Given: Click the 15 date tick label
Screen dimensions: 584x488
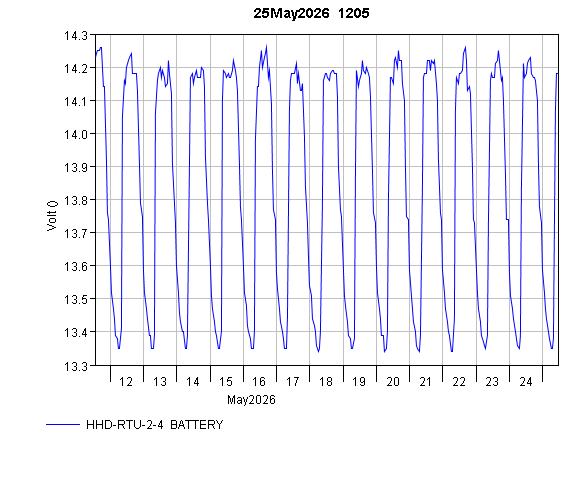Looking at the screenshot, I should click(x=226, y=382).
